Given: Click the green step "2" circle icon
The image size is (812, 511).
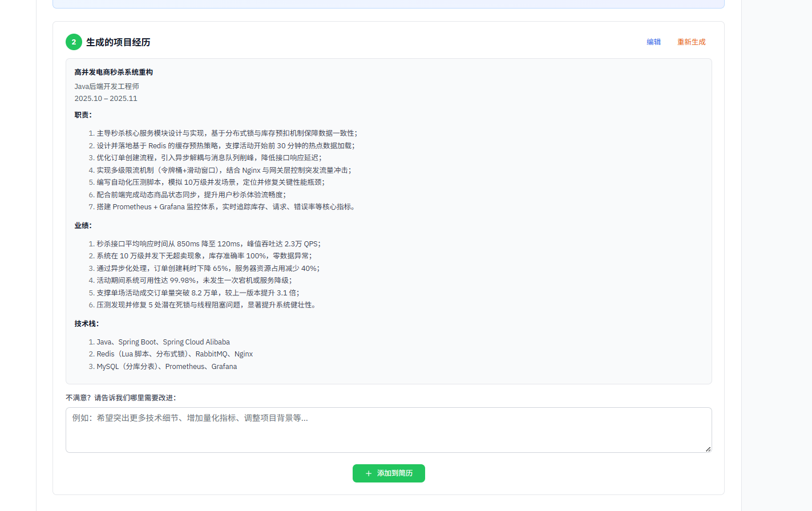Looking at the screenshot, I should [74, 42].
